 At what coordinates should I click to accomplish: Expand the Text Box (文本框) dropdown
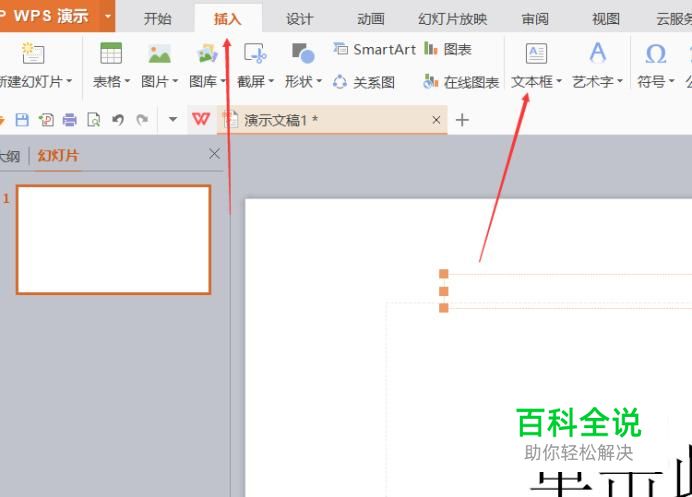(559, 81)
